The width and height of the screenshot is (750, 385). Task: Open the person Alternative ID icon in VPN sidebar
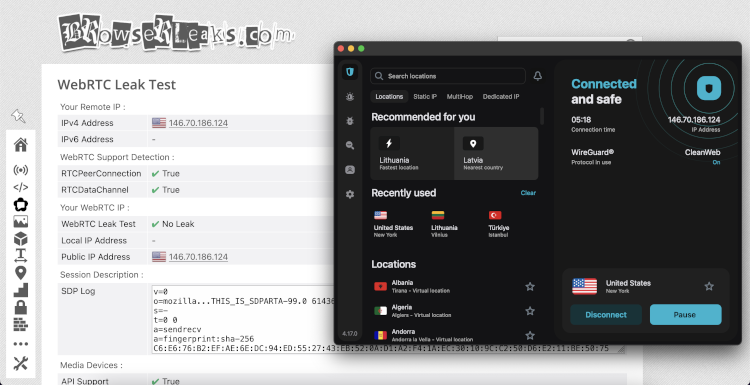[350, 170]
